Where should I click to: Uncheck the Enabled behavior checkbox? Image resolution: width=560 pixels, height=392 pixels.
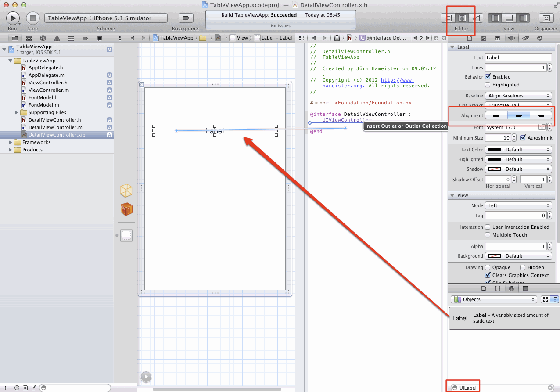pyautogui.click(x=488, y=77)
